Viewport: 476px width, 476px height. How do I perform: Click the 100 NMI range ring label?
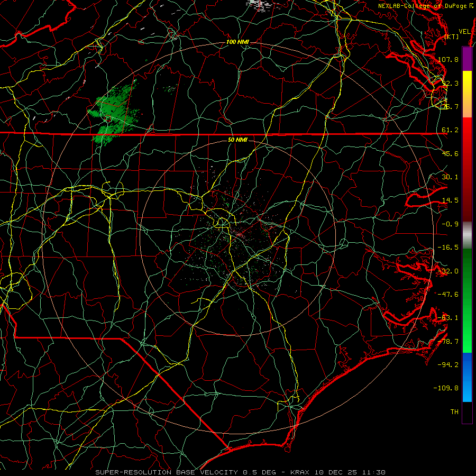tap(237, 42)
